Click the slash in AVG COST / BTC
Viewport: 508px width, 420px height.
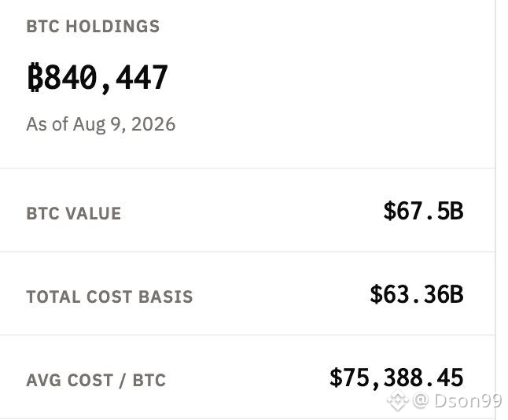click(x=122, y=381)
